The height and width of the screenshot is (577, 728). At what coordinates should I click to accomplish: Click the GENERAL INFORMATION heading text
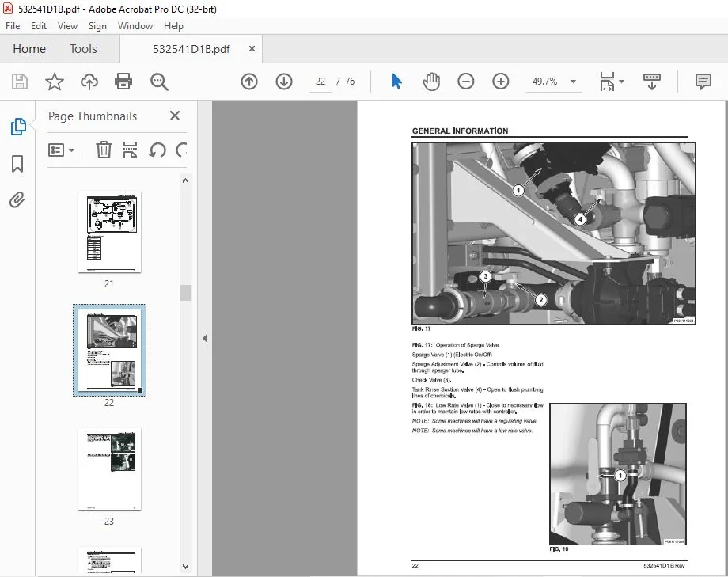pyautogui.click(x=460, y=131)
